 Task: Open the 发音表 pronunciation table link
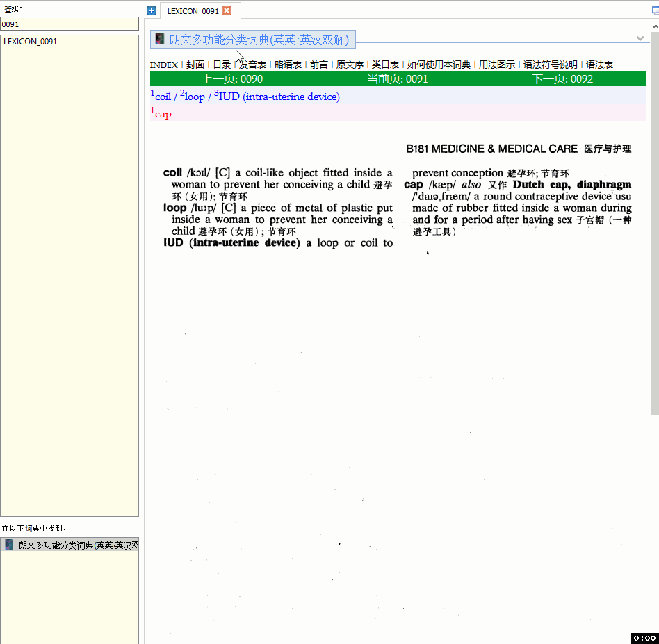coord(252,65)
